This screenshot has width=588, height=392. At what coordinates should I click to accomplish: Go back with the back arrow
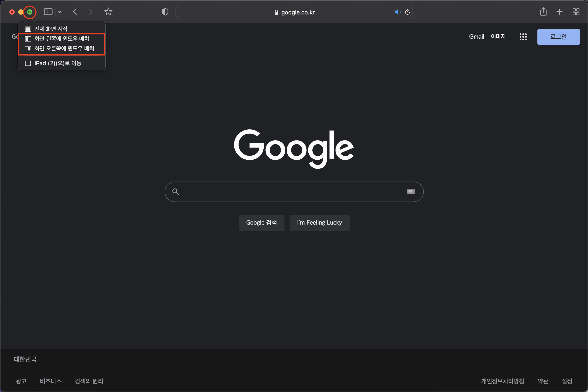coord(75,12)
